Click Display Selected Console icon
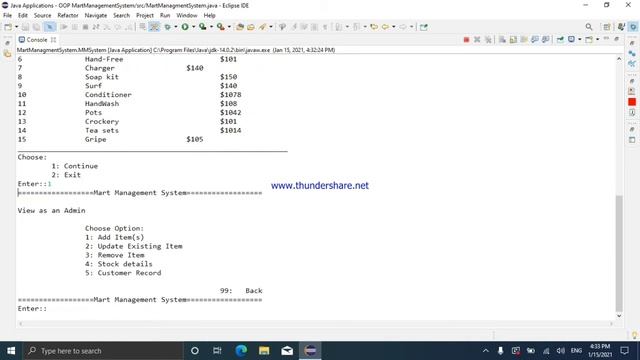This screenshot has width=640, height=360. pyautogui.click(x=571, y=40)
